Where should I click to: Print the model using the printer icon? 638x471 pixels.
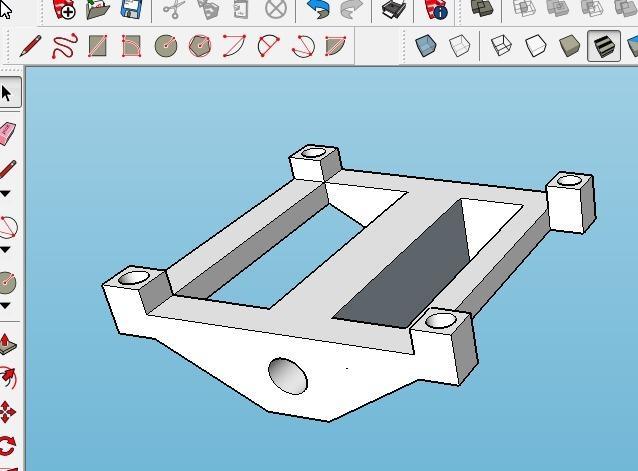click(393, 9)
